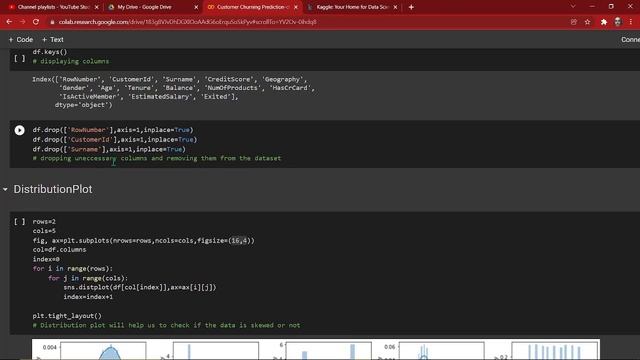Click the sns.distplot code line
The image size is (640, 360).
(140, 287)
